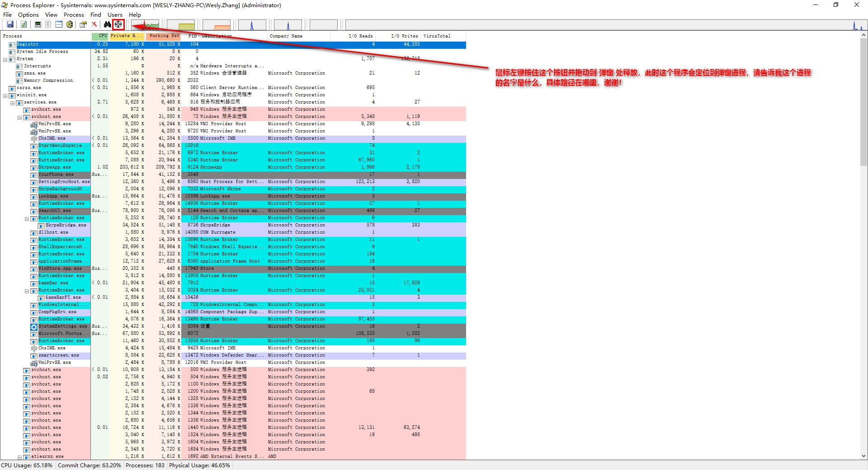
Task: Open the Help menu
Action: pos(135,14)
